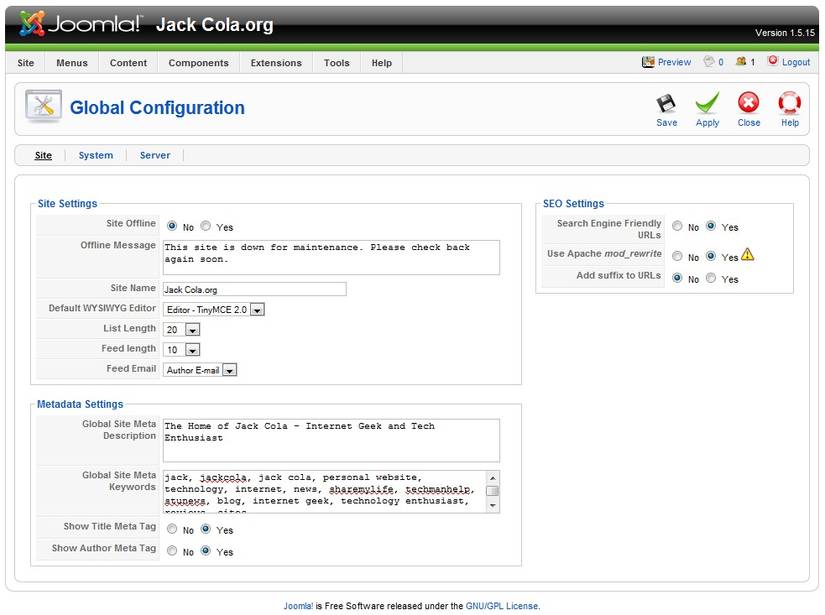This screenshot has width=825, height=615.
Task: Click the logged-in users icon showing 1
Action: tap(741, 62)
